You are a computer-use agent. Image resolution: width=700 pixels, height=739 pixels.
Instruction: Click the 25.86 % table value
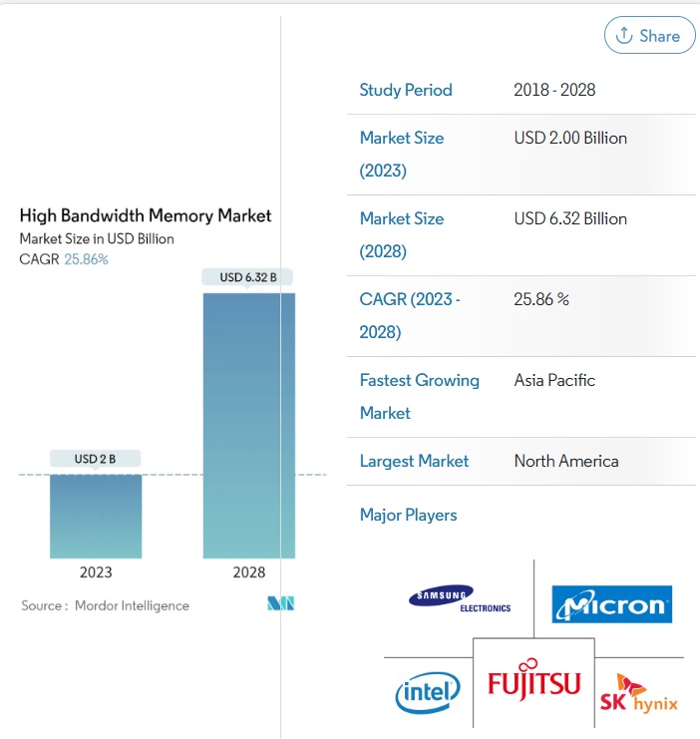[541, 299]
